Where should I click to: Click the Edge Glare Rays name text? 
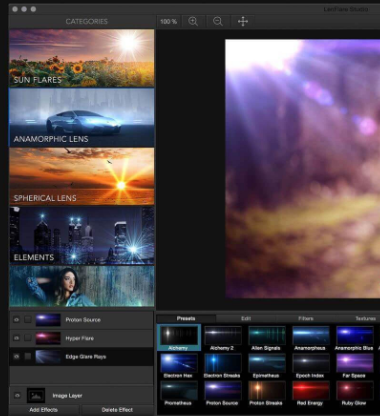point(86,357)
